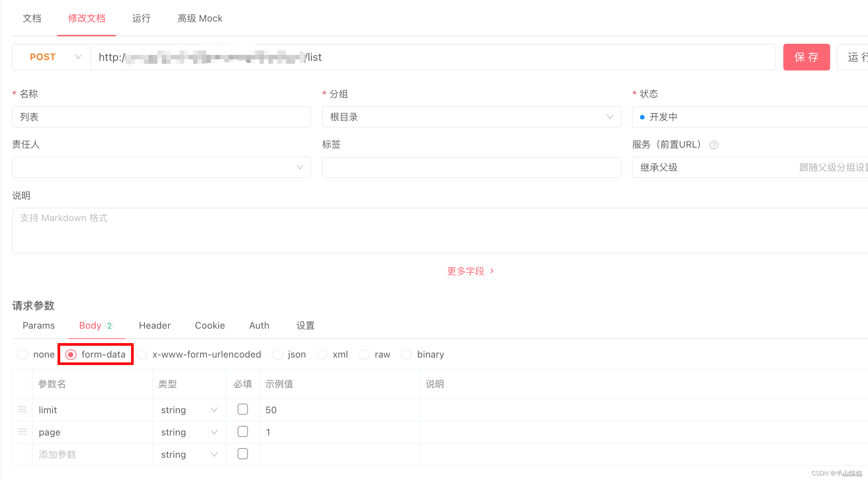Screen dimensions: 868x480
Task: Click the drag handle on the page row
Action: click(x=22, y=431)
